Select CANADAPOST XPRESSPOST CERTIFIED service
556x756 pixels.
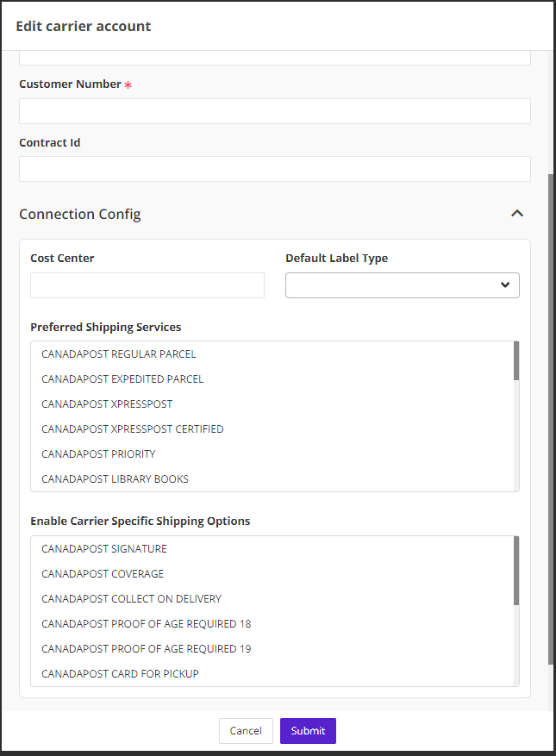pos(132,428)
